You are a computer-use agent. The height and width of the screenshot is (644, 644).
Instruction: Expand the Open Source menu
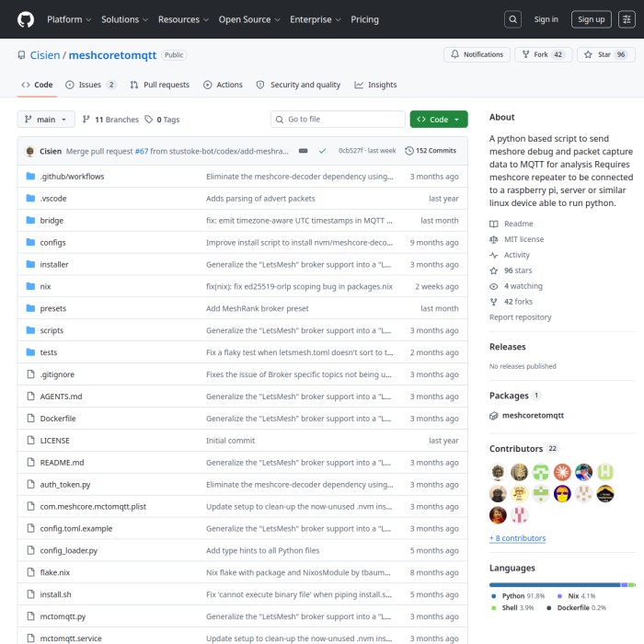[x=249, y=19]
